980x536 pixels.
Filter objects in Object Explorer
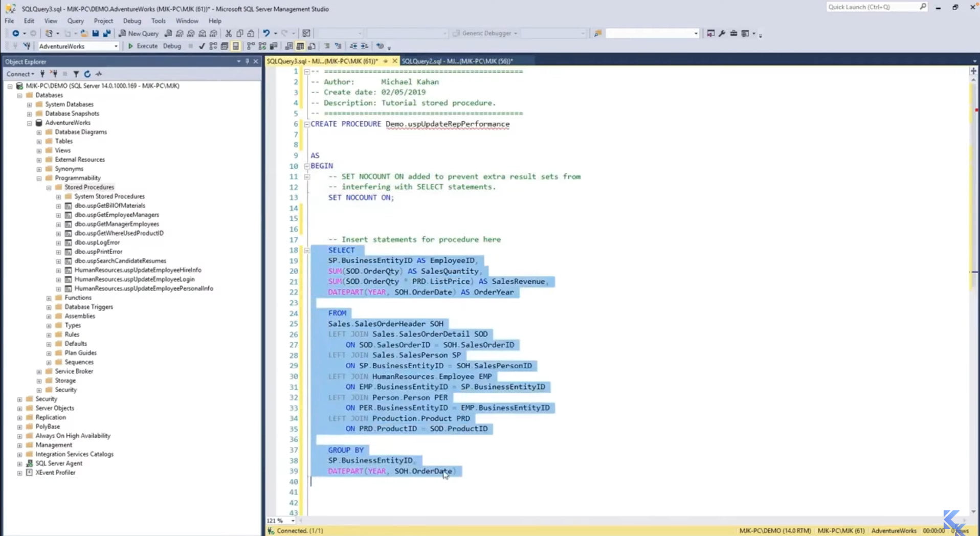pyautogui.click(x=76, y=74)
